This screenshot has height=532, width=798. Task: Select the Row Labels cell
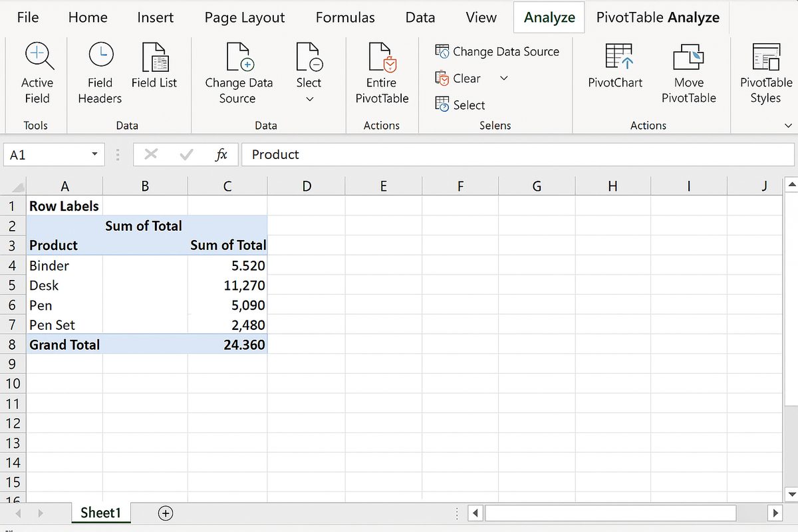65,206
